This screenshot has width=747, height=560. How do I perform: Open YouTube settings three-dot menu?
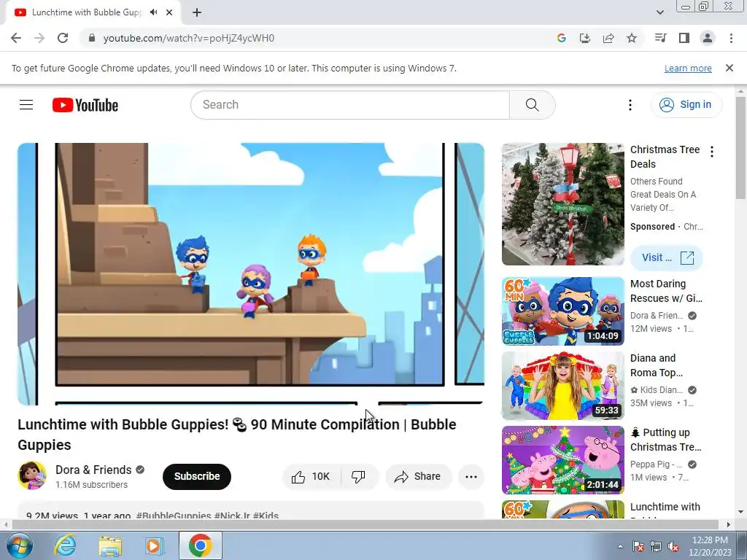pyautogui.click(x=630, y=105)
